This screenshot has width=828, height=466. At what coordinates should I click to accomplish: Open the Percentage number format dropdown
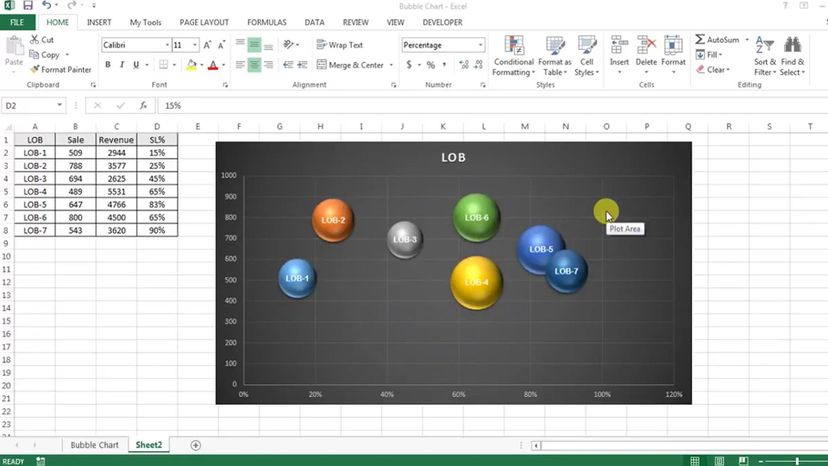(480, 45)
